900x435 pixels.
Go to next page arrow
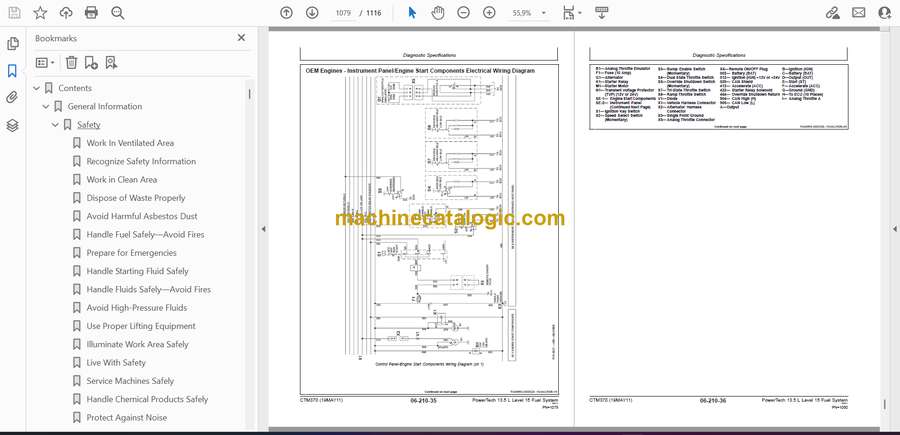(312, 13)
